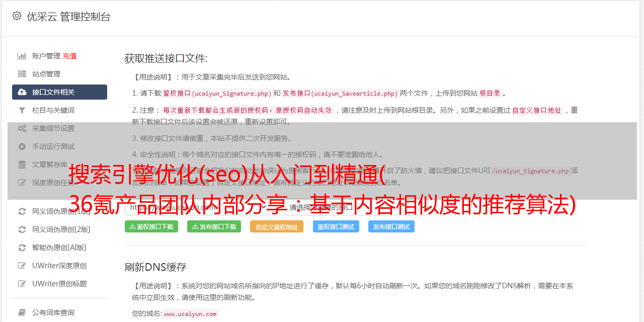Viewport: 644px width, 322px height.
Task: Click the gear icon beside 优采云 管理控制台
Action: click(17, 16)
